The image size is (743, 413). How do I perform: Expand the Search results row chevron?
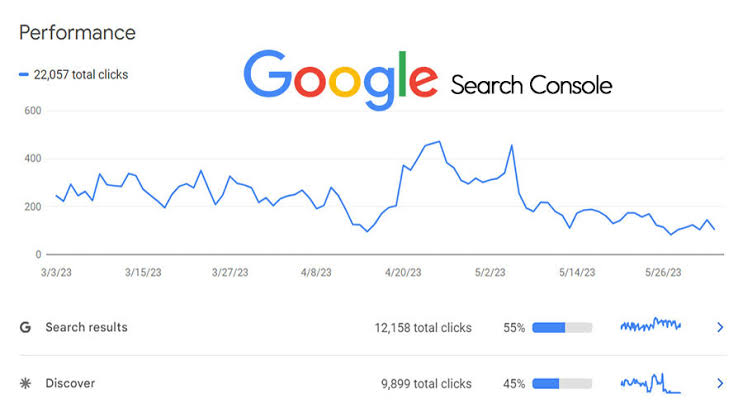click(x=719, y=327)
